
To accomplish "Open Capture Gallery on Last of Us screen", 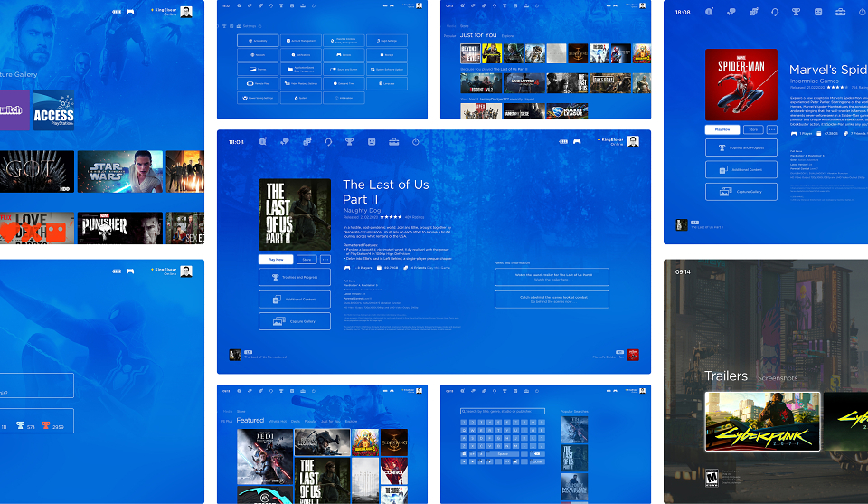I will tap(295, 321).
